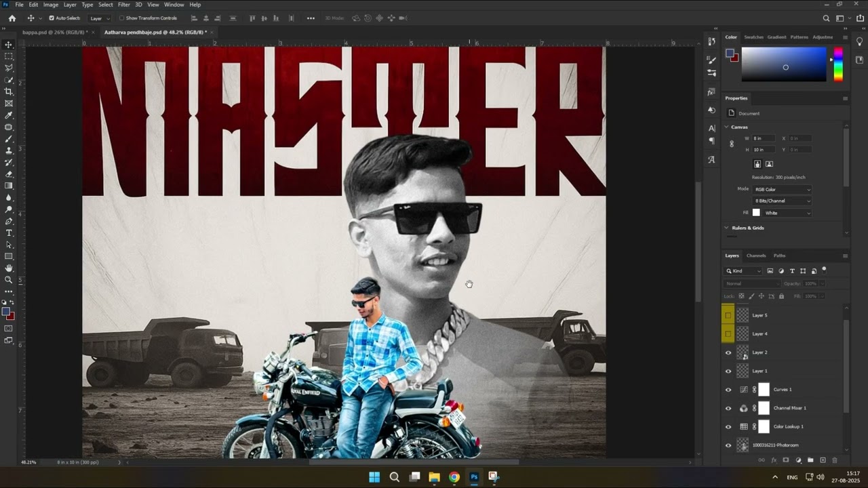Open the History panel icon
Screen dimensions: 868x488
pyautogui.click(x=711, y=42)
